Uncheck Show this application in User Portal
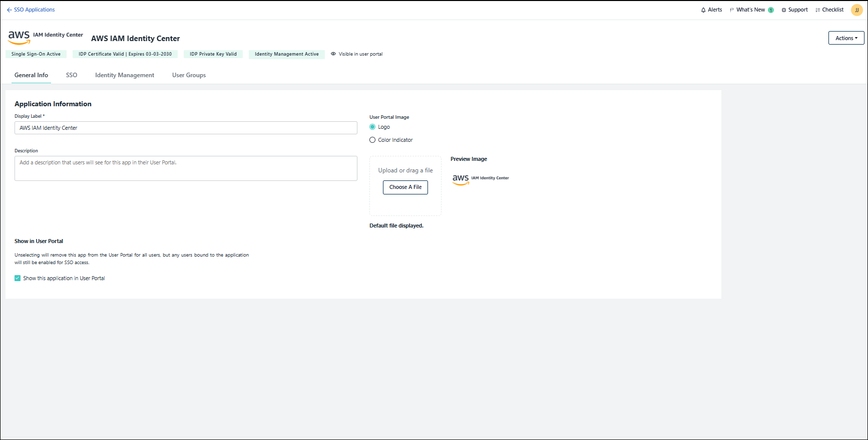Viewport: 868px width, 440px height. tap(18, 279)
